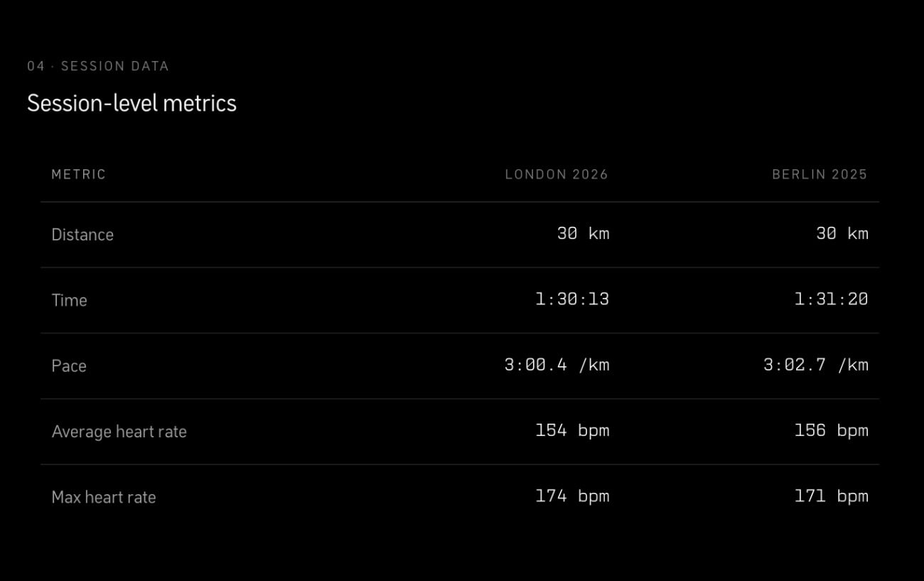Select the LONDON 2026 column header

point(557,174)
